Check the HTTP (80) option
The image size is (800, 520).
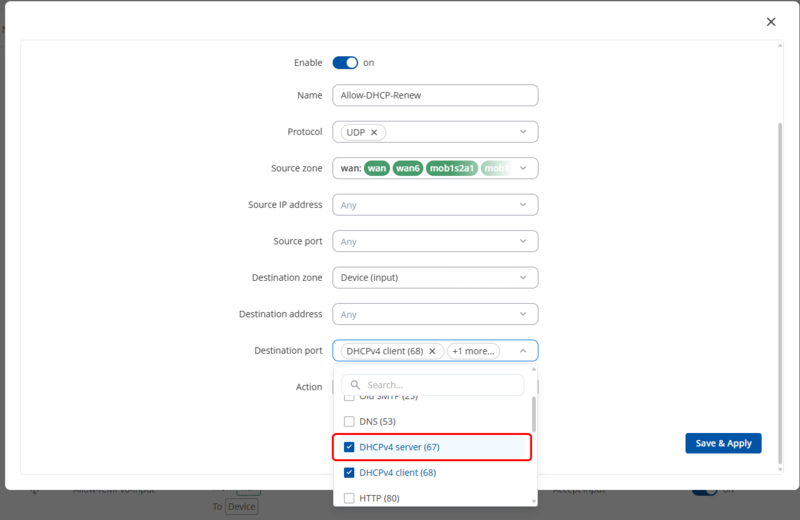click(x=349, y=498)
